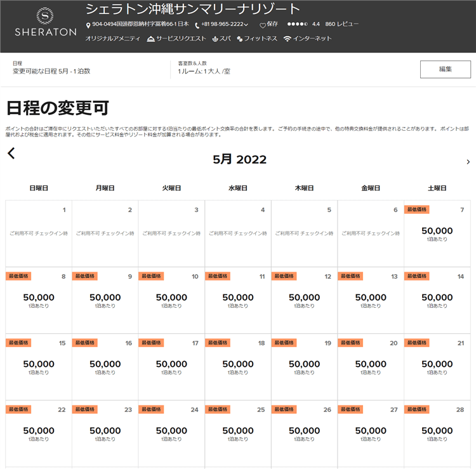Click the heart save (保存) icon

click(263, 25)
